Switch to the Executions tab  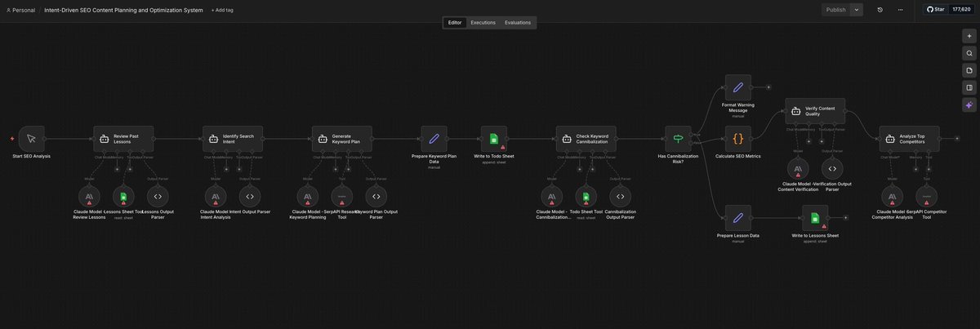click(x=483, y=23)
